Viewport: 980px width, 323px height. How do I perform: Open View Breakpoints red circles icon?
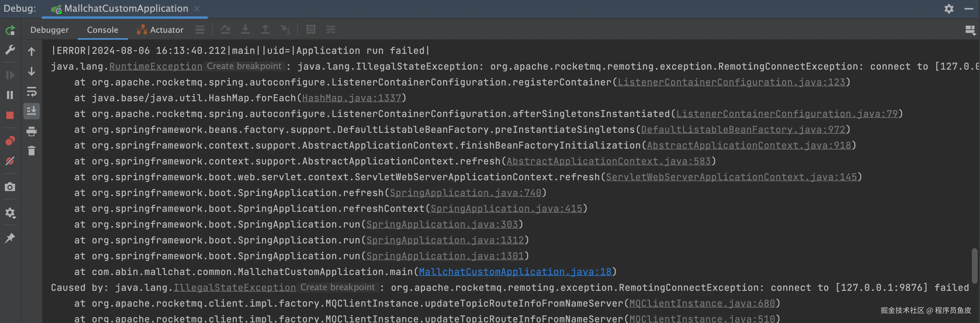click(10, 141)
